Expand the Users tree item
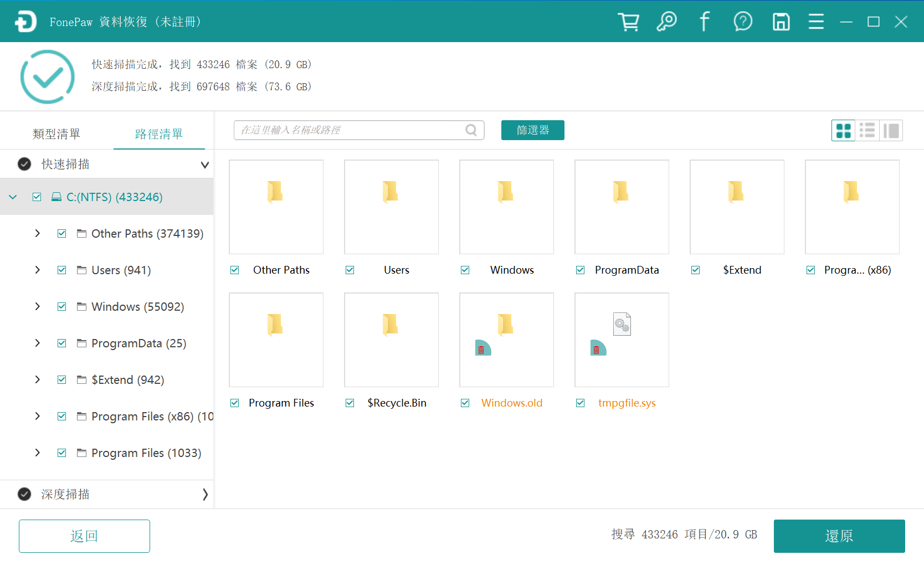The width and height of the screenshot is (924, 565). [x=37, y=270]
